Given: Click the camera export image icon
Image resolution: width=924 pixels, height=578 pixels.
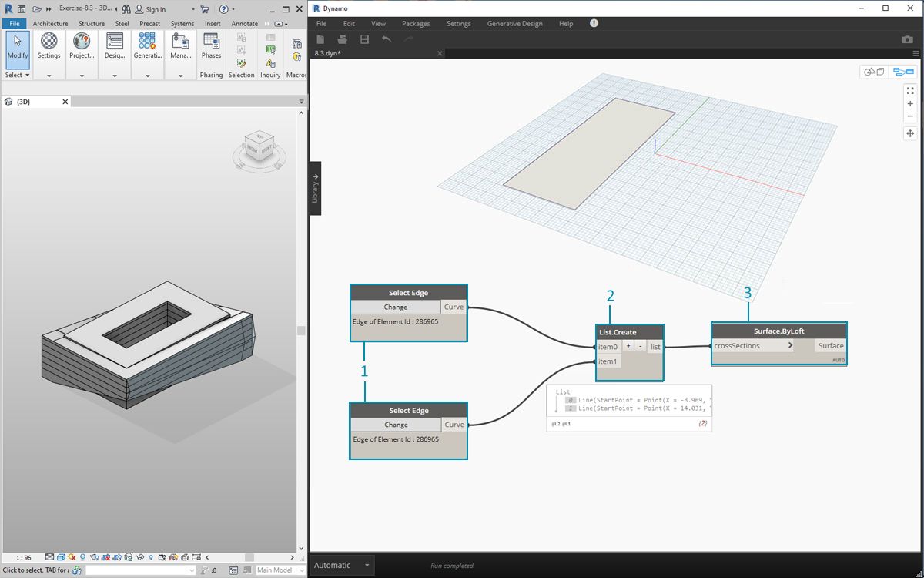Looking at the screenshot, I should 906,39.
